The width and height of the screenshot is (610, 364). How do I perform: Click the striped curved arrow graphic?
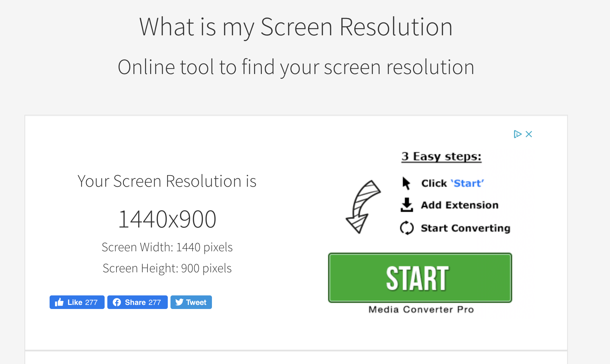[363, 207]
